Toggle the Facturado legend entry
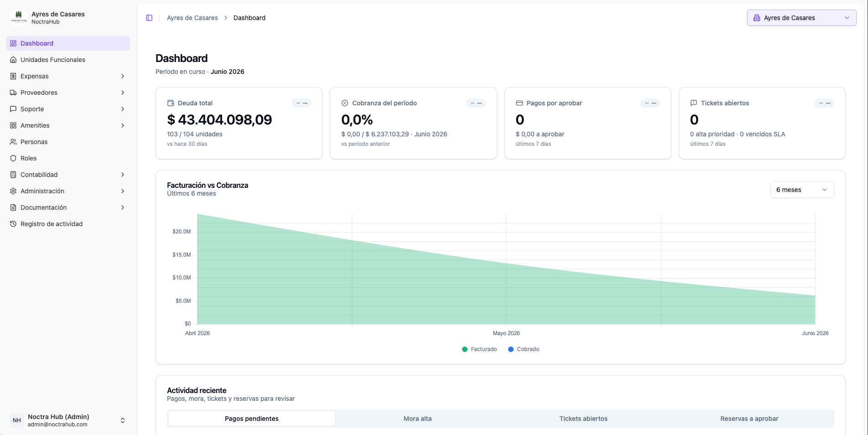The width and height of the screenshot is (868, 435). pos(479,349)
